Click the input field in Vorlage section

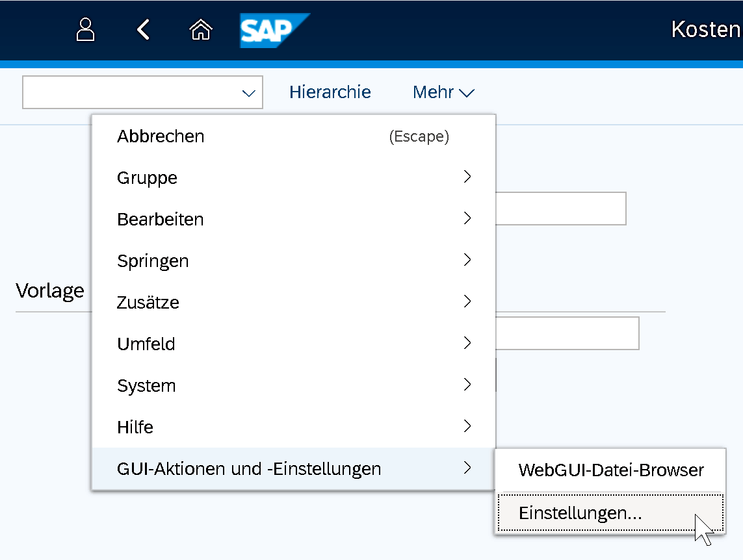pos(567,333)
